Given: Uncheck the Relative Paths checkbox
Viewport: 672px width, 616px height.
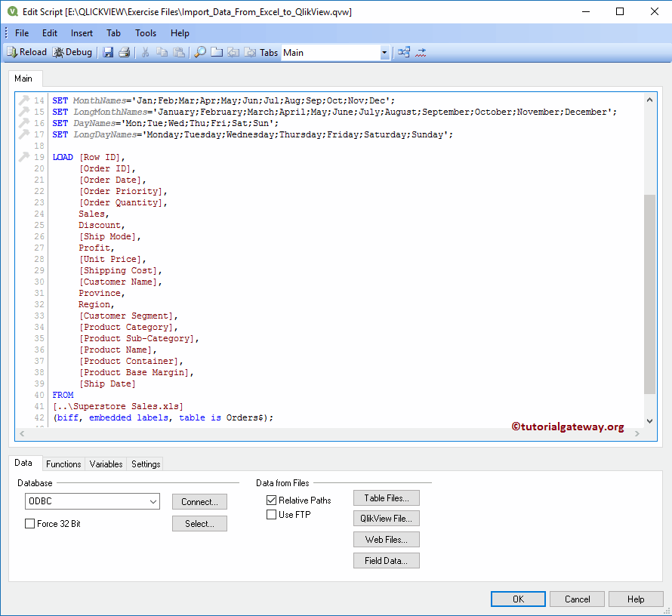Looking at the screenshot, I should pos(271,500).
